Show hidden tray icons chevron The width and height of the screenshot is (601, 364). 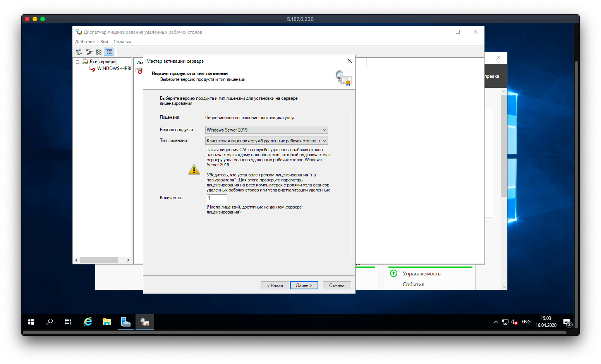pos(496,322)
